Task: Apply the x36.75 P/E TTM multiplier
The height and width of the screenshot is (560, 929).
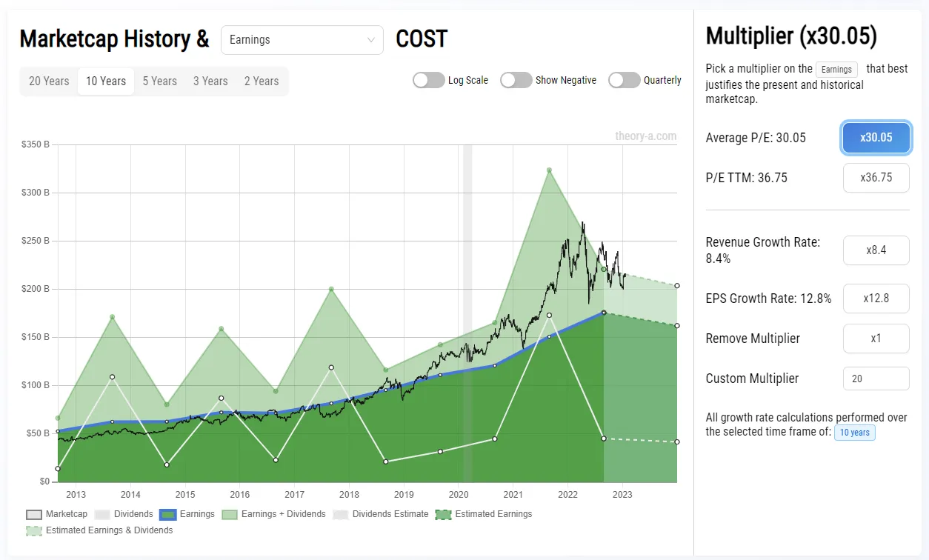Action: (876, 177)
